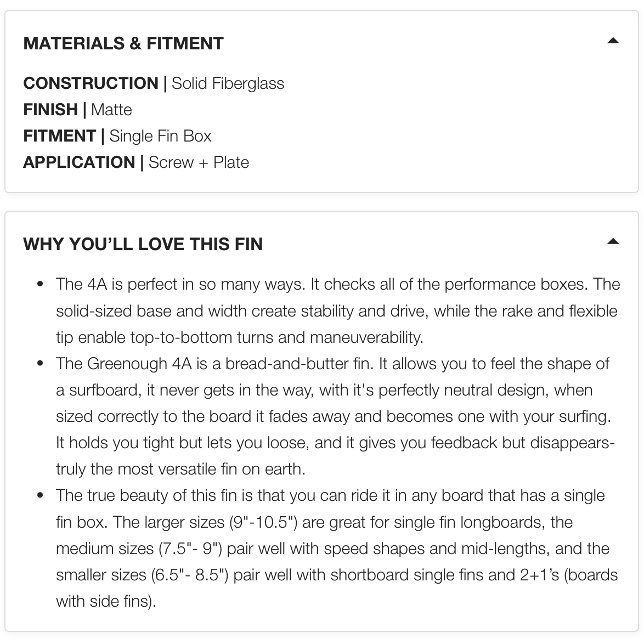Select the APPLICATION label

79,162
